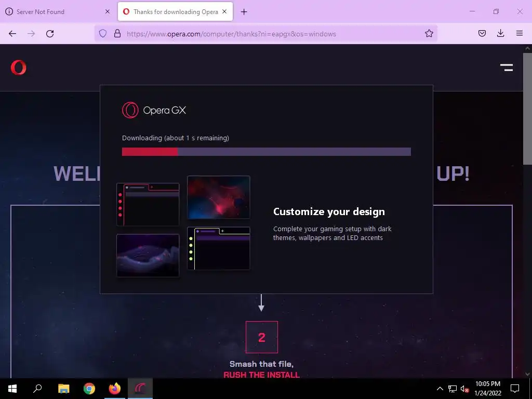Click the red Opera logo on page
This screenshot has width=532, height=399.
[18, 67]
